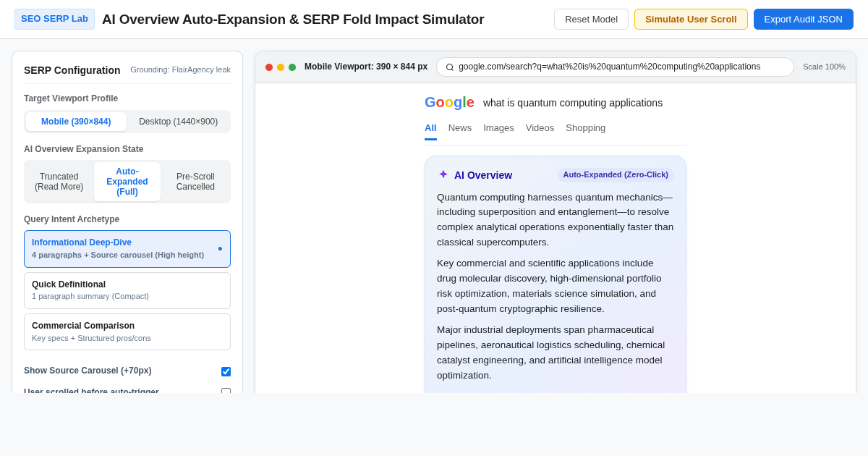Click the AI Overview title text

(483, 175)
